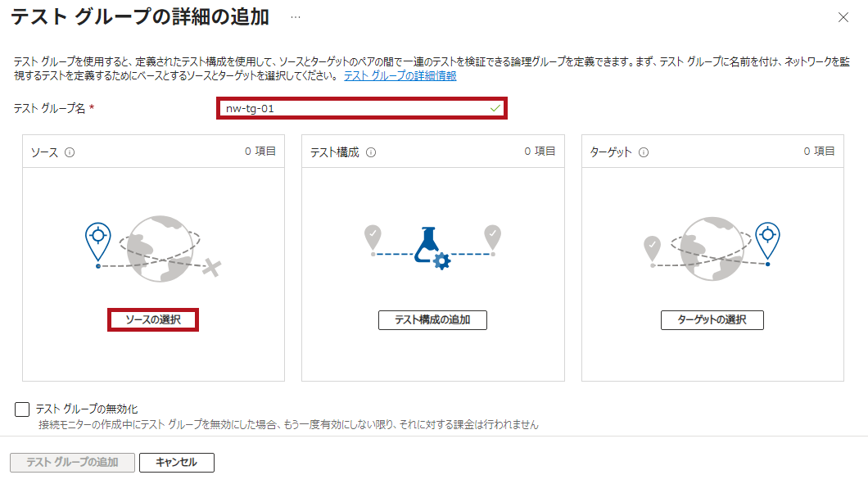
Task: Click the test configuration flask illustration
Action: point(432,247)
